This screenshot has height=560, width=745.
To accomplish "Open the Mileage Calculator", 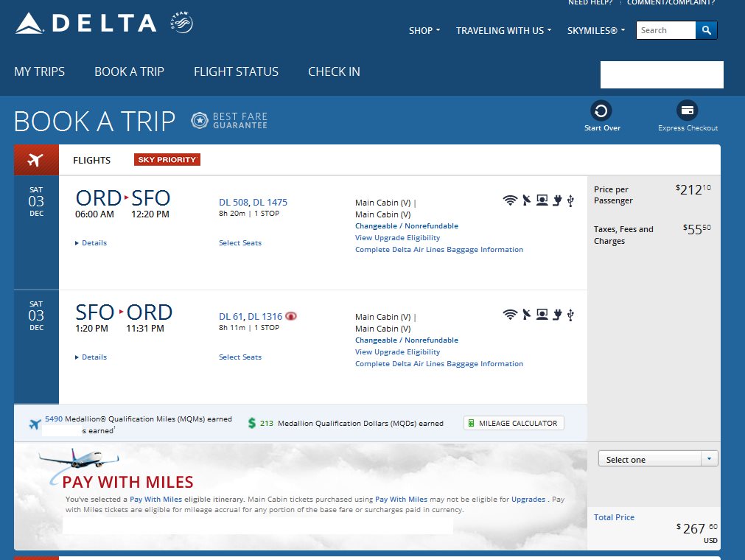I will click(514, 423).
